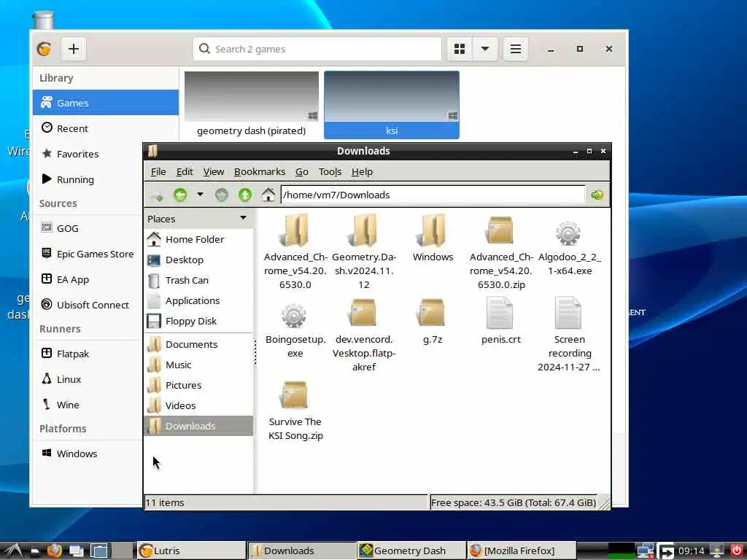Image resolution: width=747 pixels, height=560 pixels.
Task: Select the GOG source in Lutris
Action: pyautogui.click(x=88, y=228)
